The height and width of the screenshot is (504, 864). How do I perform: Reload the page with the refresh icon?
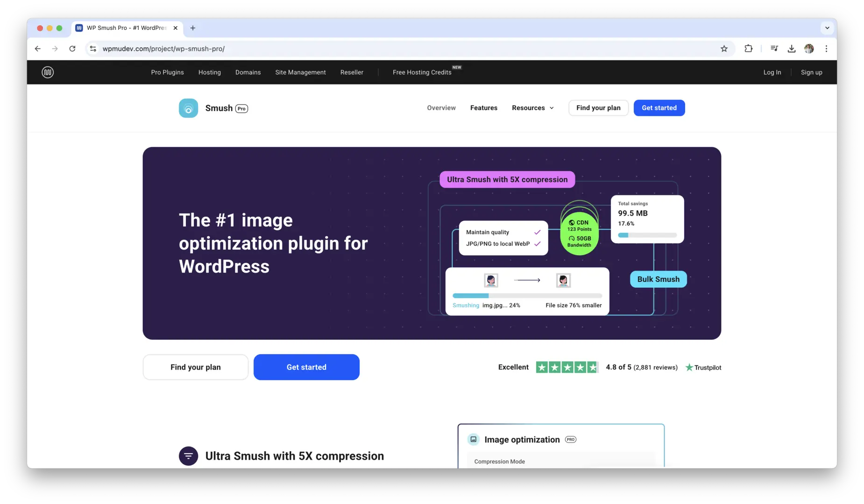point(72,49)
